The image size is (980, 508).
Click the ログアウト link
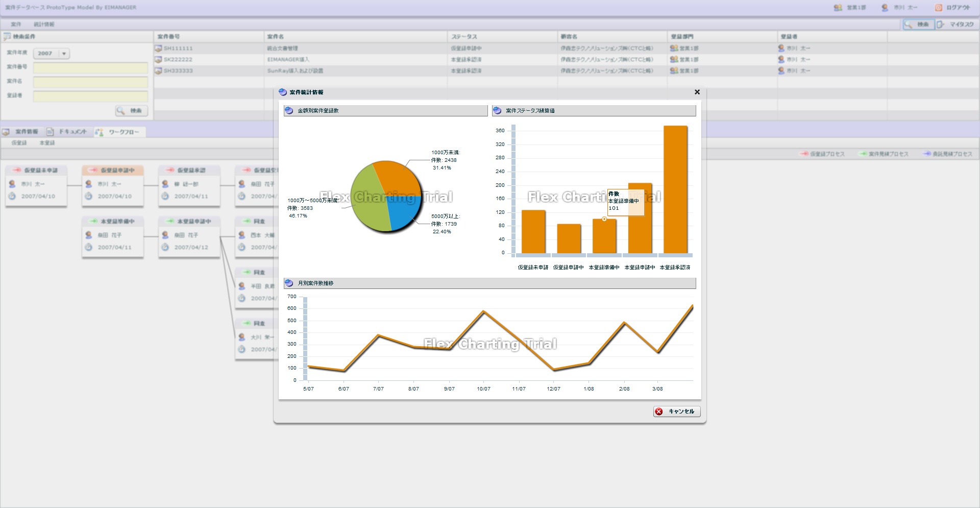958,7
